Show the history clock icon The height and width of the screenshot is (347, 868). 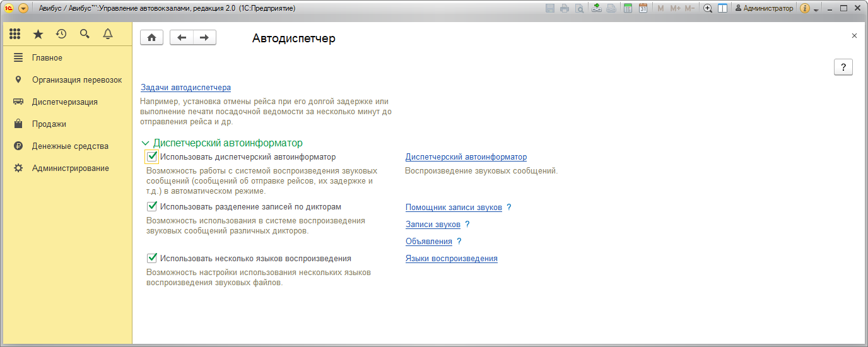pyautogui.click(x=61, y=34)
